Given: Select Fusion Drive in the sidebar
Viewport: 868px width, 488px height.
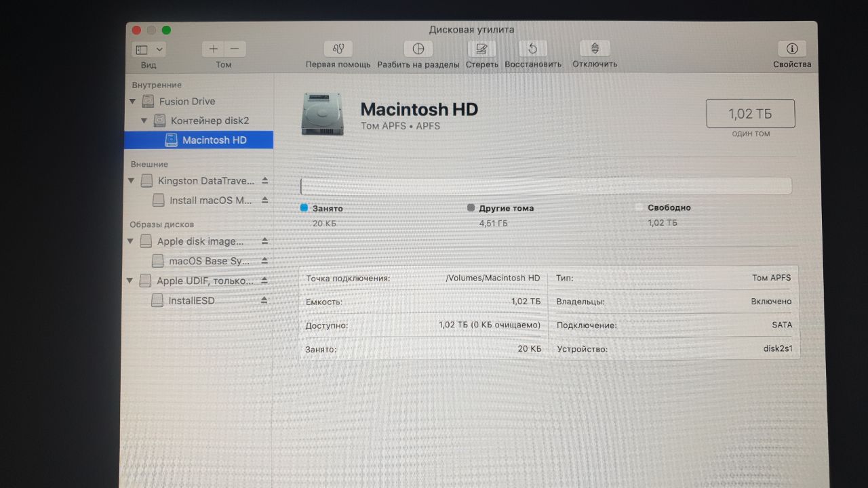Looking at the screenshot, I should point(187,102).
